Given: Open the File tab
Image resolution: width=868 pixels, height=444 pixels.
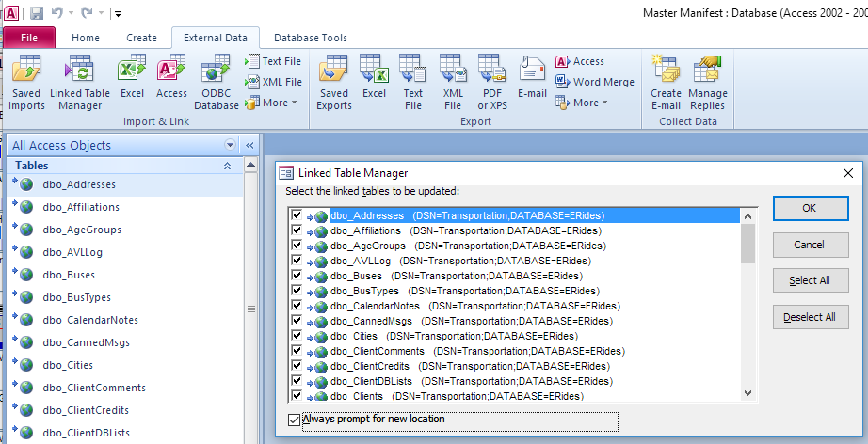Looking at the screenshot, I should (x=29, y=38).
